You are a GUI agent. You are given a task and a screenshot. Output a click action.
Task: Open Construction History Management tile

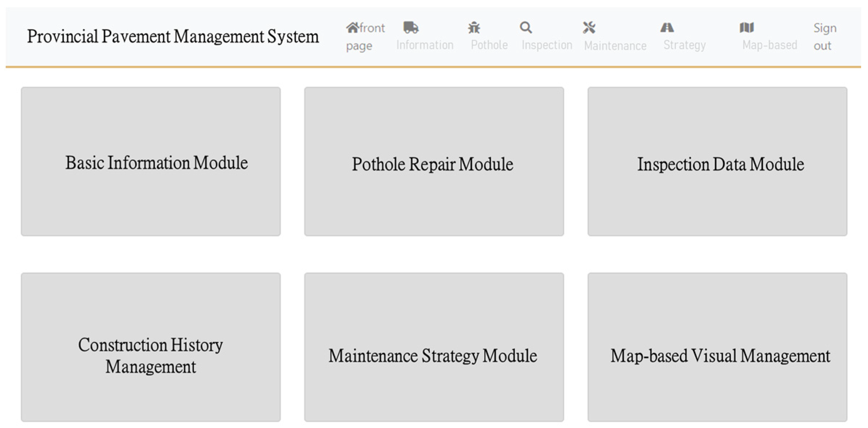151,347
